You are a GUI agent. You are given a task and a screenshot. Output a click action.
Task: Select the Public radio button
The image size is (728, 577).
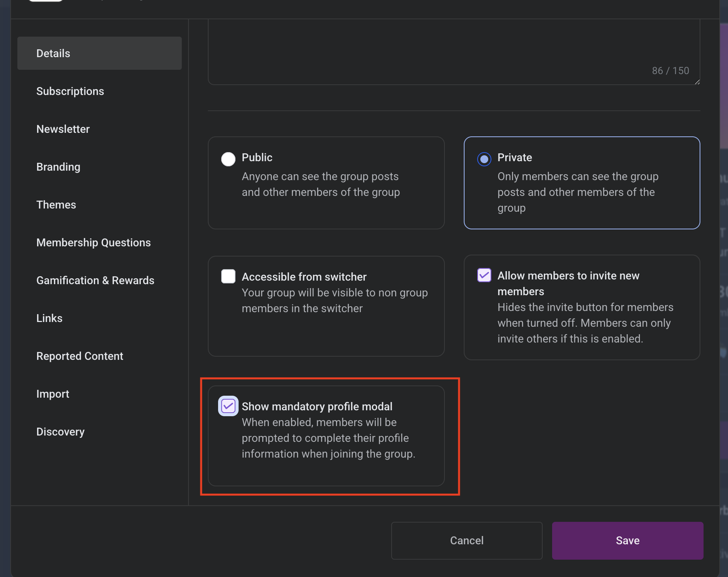tap(228, 159)
